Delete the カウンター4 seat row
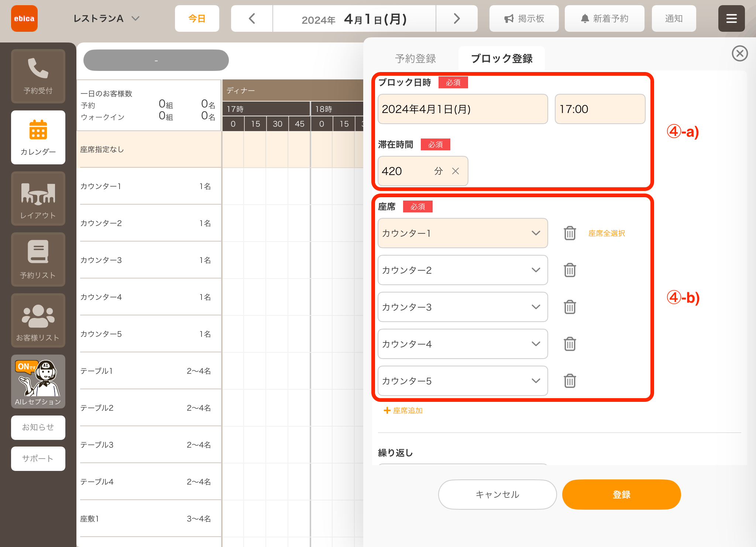This screenshot has width=756, height=547. pos(570,344)
